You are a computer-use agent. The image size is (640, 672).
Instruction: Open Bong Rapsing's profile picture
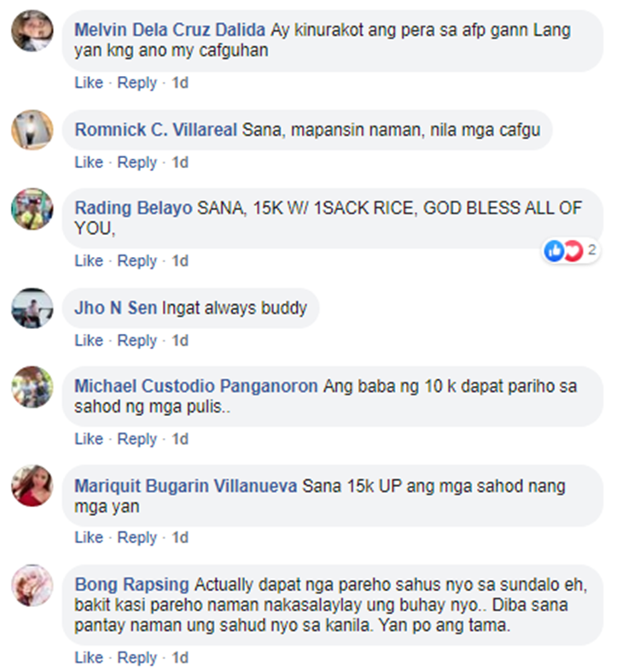coord(32,585)
